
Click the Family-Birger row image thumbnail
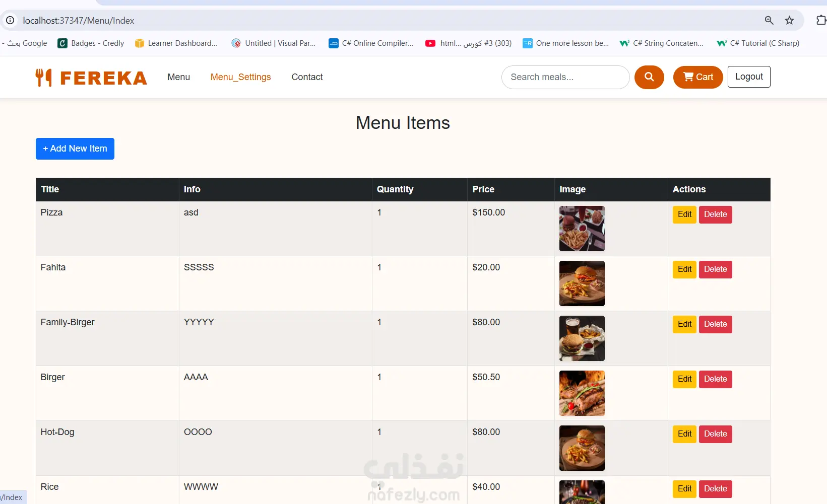click(x=582, y=338)
